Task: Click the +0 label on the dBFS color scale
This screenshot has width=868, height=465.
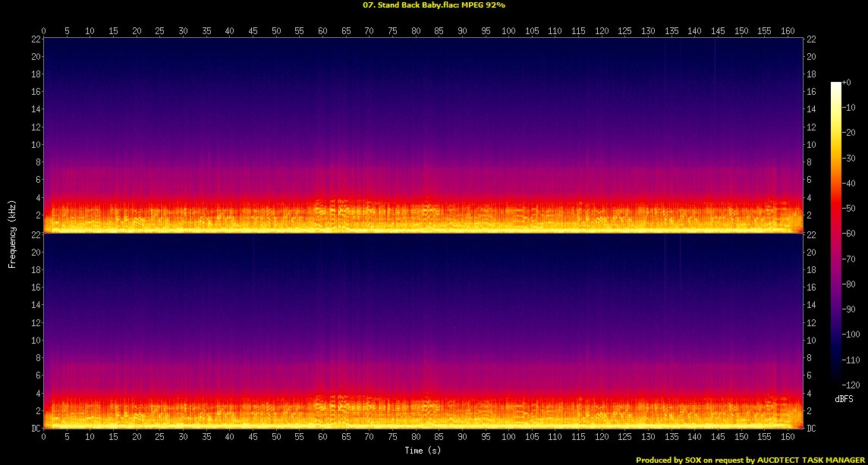Action: (x=847, y=83)
